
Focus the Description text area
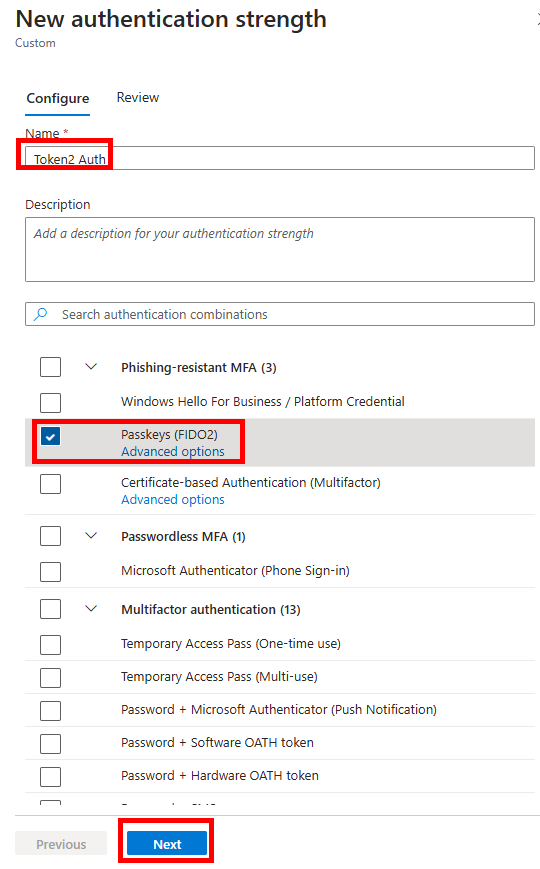pyautogui.click(x=280, y=249)
